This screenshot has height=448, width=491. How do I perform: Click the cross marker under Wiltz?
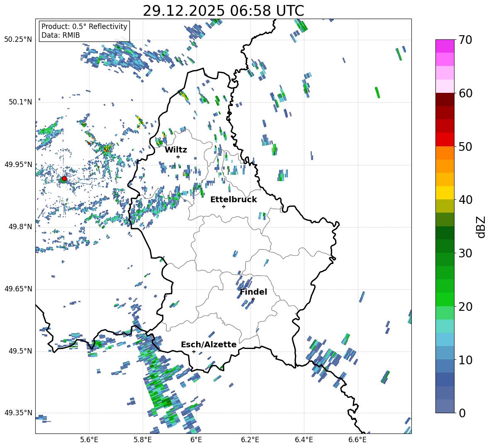point(178,157)
